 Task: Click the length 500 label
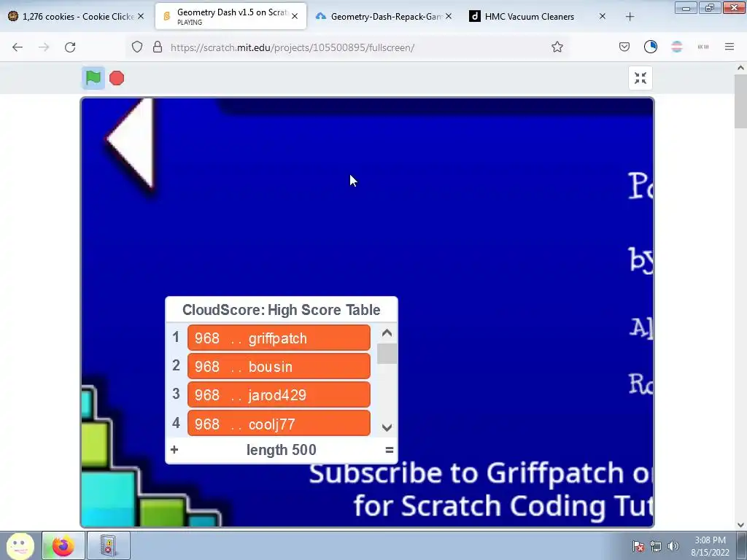[281, 450]
